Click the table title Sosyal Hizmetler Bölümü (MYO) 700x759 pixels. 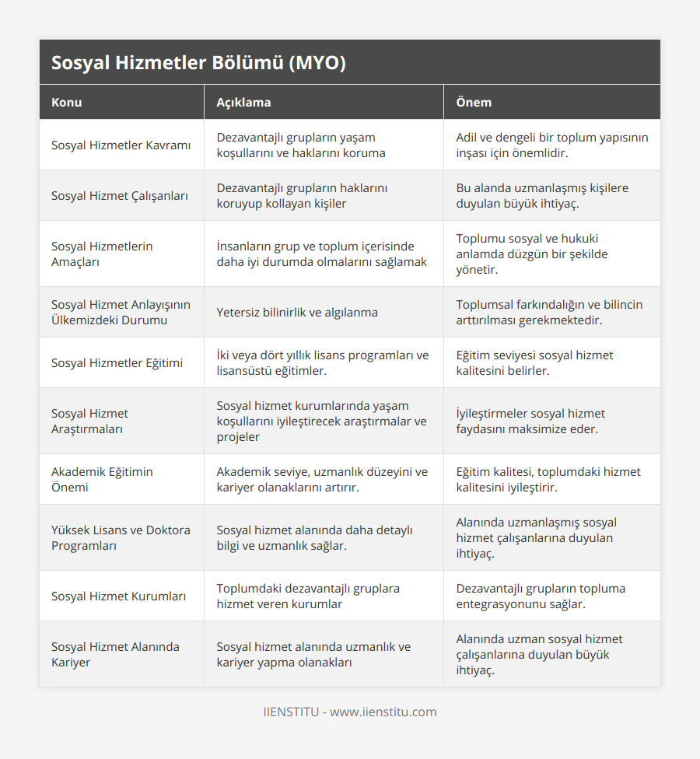[x=198, y=63]
